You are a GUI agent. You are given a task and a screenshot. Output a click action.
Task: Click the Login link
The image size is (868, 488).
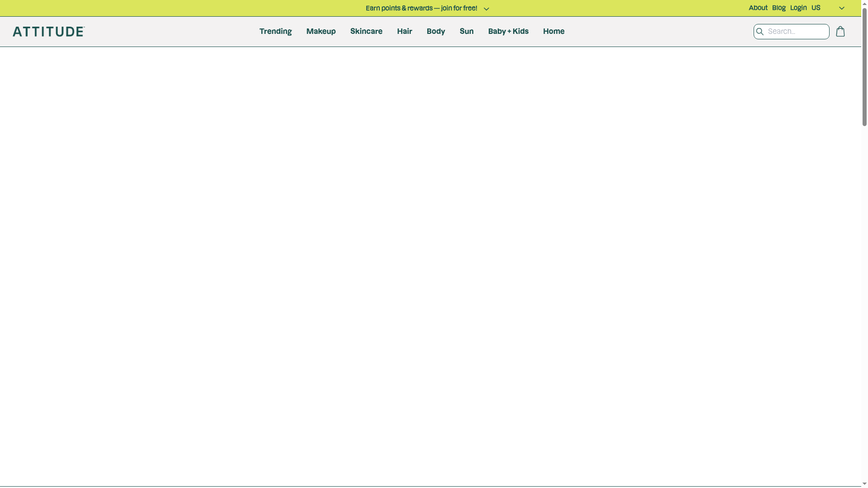tap(798, 8)
